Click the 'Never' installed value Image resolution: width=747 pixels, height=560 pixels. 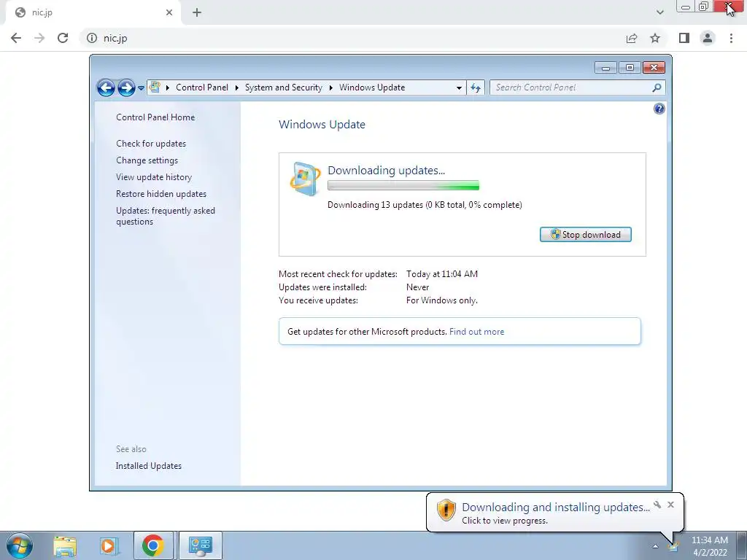(x=417, y=287)
